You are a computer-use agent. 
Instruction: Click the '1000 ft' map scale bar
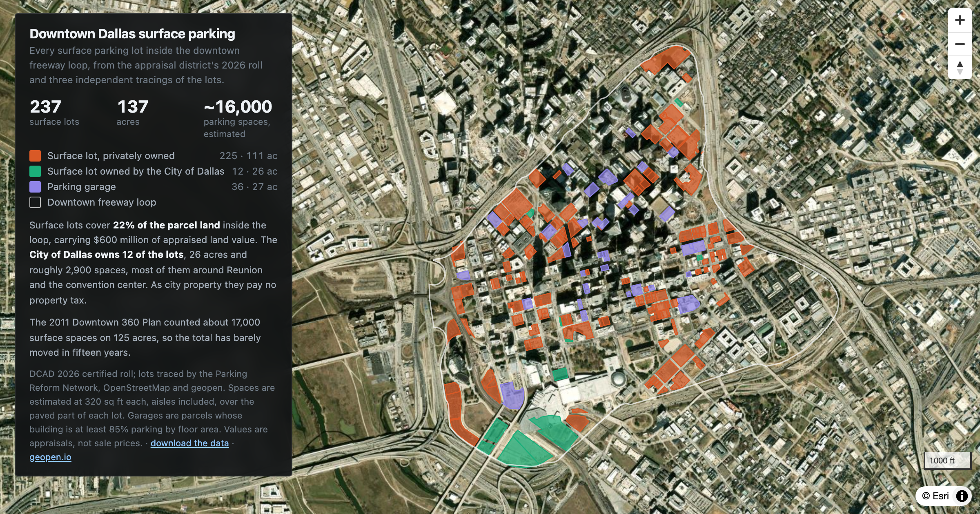947,461
